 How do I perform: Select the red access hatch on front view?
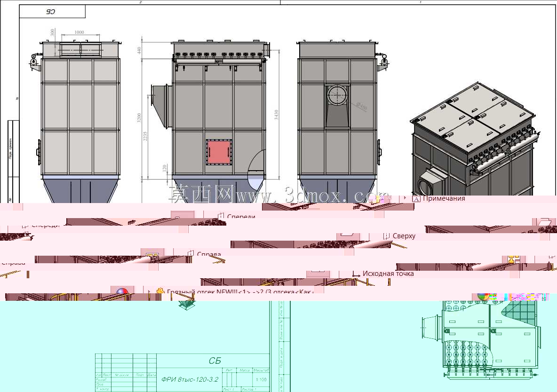click(x=219, y=152)
